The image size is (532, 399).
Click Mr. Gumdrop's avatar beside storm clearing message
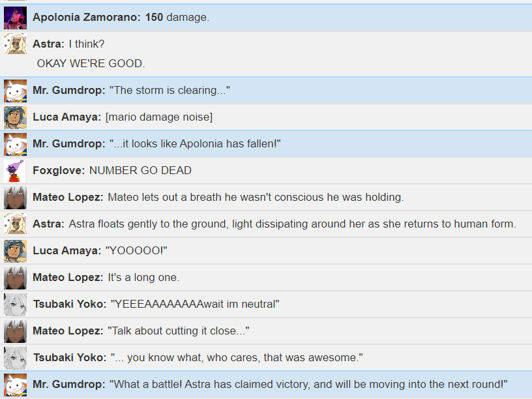tap(15, 91)
